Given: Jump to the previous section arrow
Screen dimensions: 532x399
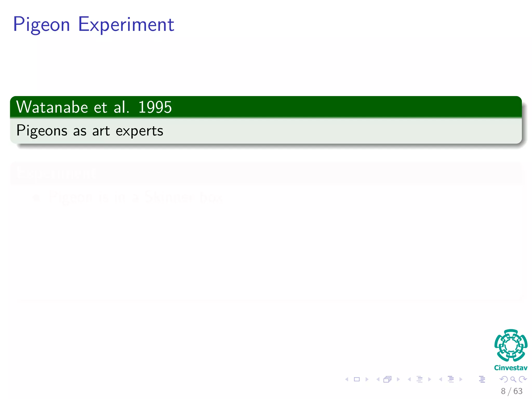Looking at the screenshot, I should point(441,380).
